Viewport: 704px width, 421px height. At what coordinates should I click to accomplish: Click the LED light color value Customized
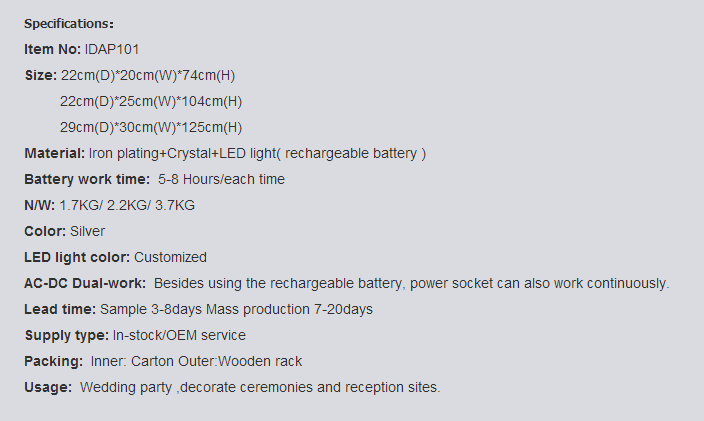[x=170, y=258]
